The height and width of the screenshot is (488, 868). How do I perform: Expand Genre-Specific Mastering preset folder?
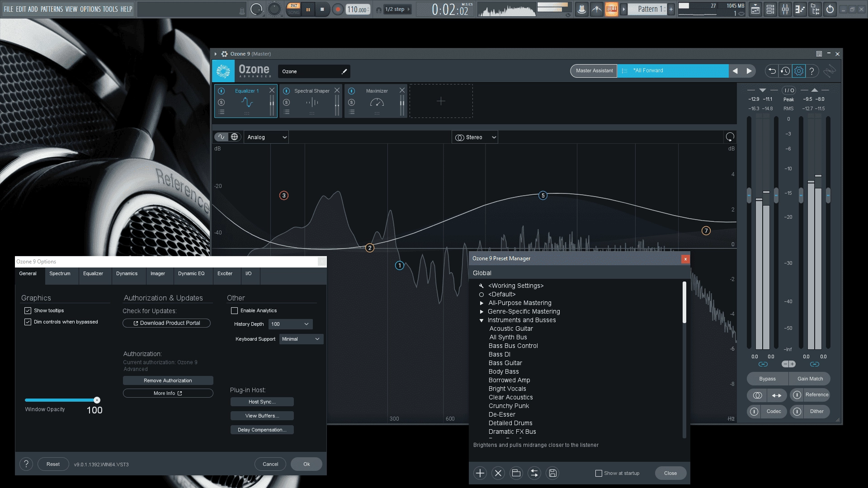[x=481, y=312]
